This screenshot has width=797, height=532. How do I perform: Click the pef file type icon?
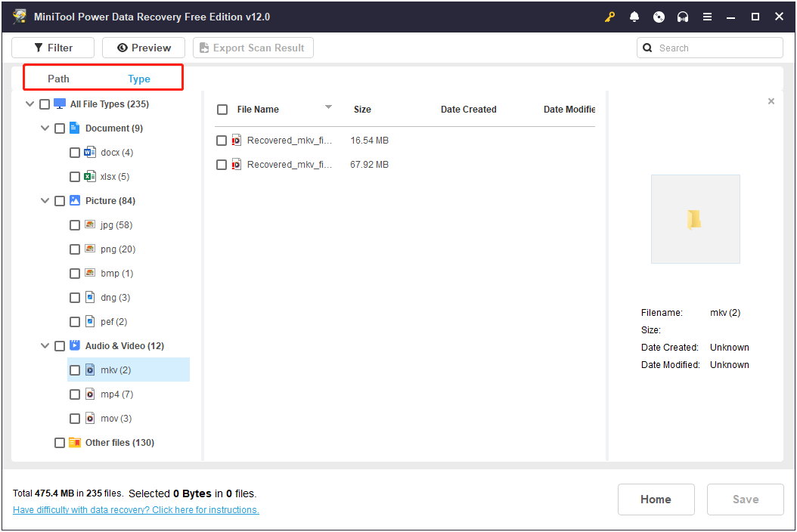point(90,321)
